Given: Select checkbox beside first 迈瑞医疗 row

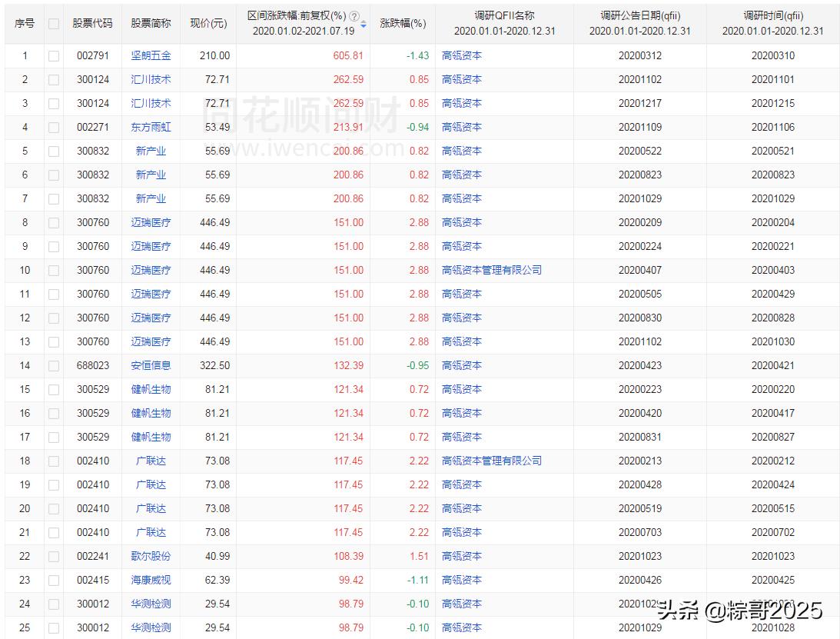Looking at the screenshot, I should point(52,222).
